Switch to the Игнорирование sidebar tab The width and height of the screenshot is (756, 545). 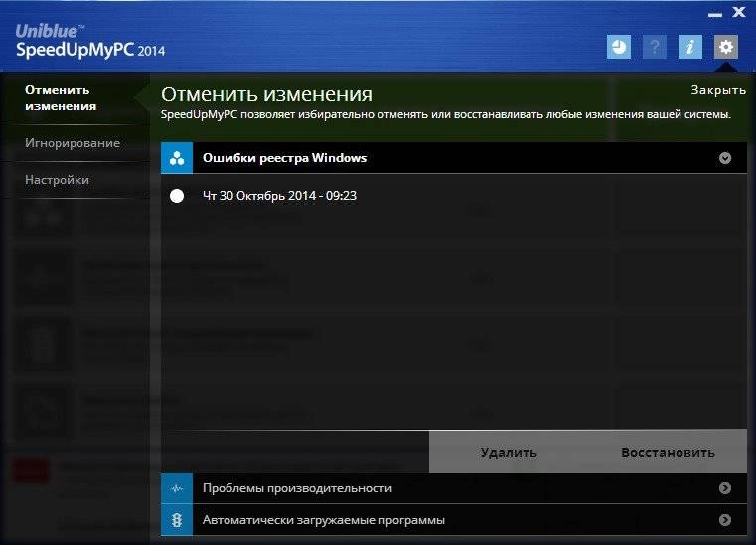73,143
